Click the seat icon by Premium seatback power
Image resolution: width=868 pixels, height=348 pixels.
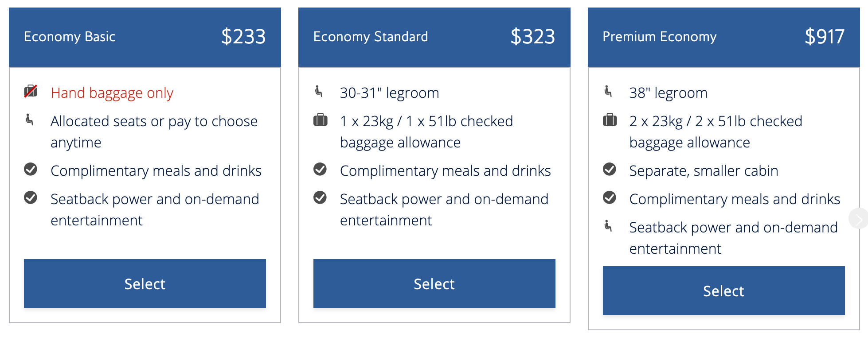[608, 226]
